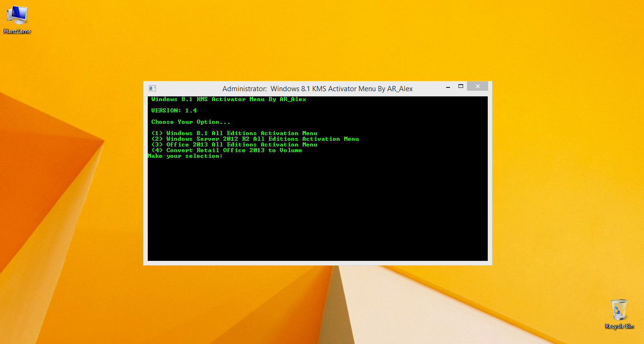Click the 'VERSION: 1.4' text line
The image size is (644, 344).
[x=174, y=111]
